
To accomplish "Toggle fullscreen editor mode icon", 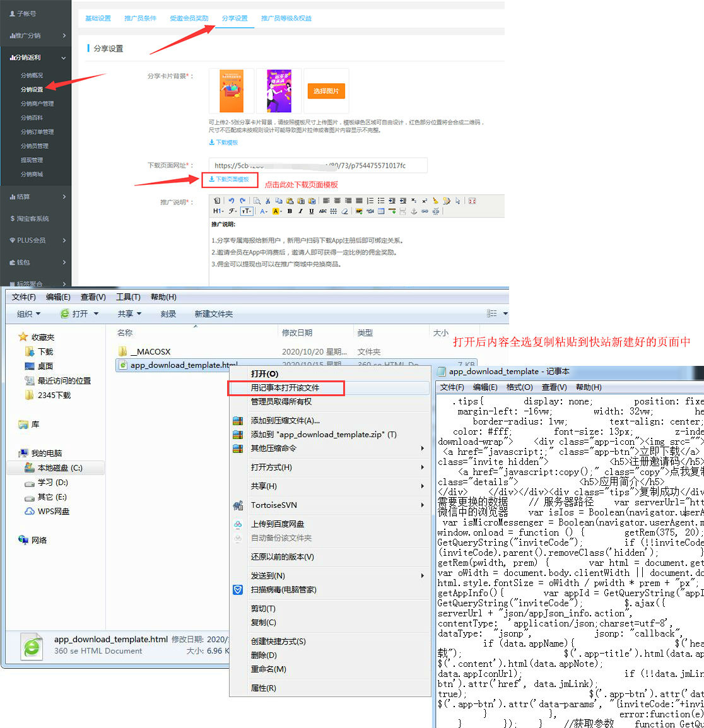I will point(472,201).
